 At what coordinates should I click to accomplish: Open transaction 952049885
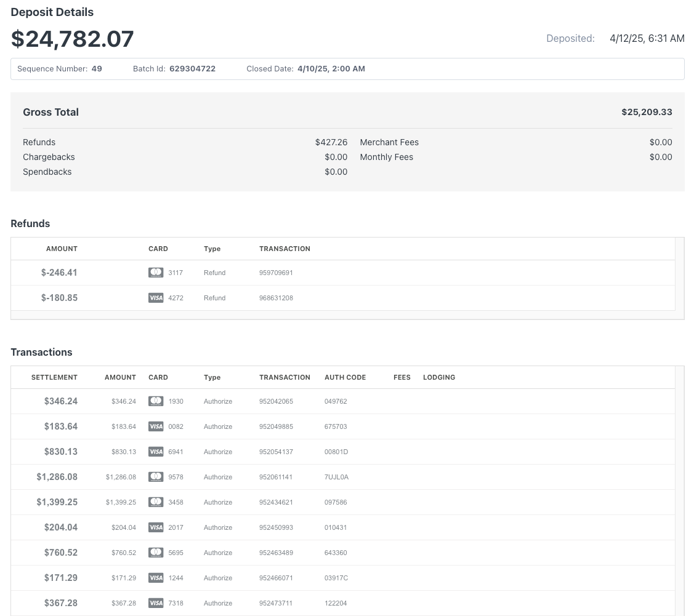[x=276, y=426]
